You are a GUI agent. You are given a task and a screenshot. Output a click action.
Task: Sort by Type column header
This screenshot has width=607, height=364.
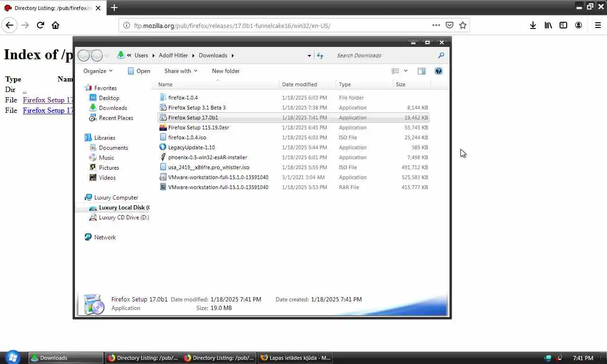pos(364,84)
